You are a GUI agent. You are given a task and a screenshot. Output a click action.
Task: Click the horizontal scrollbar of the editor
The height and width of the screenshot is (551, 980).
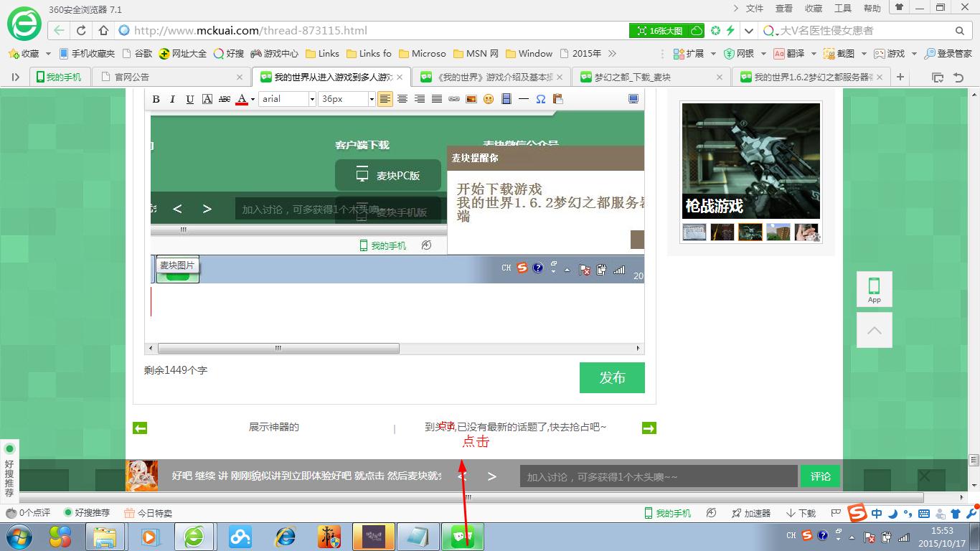(x=278, y=349)
